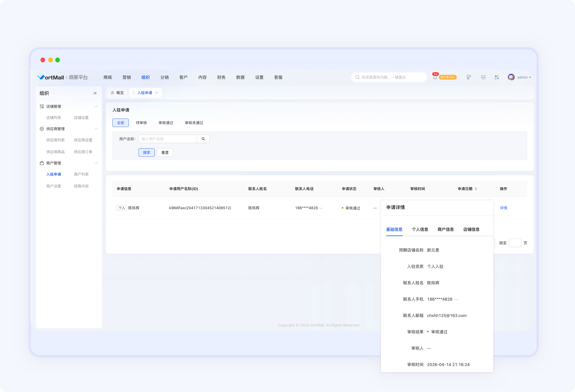The height and width of the screenshot is (392, 575).
Task: Reveal 联系人手机 with eye icon in details panel
Action: tap(456, 299)
